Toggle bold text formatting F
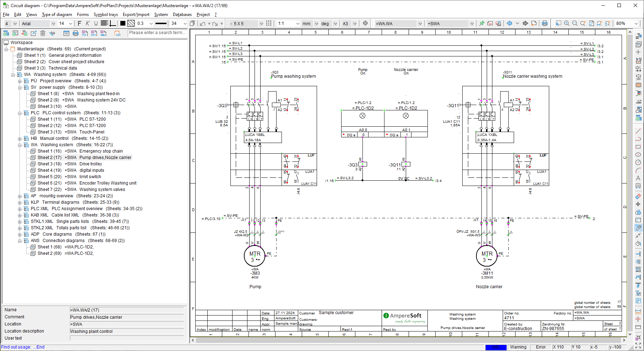644x351 pixels. coord(80,23)
